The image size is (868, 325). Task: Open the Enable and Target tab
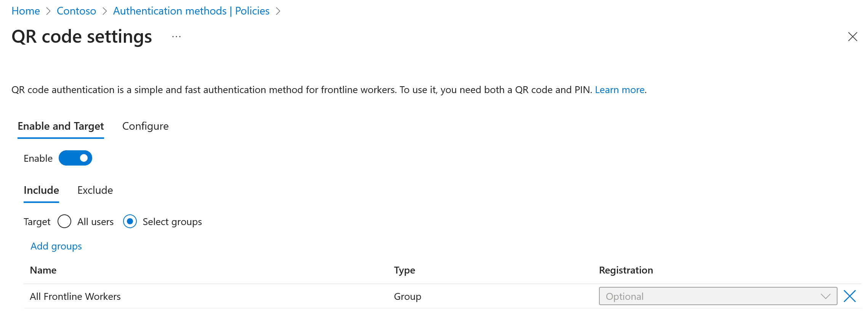[x=61, y=126]
